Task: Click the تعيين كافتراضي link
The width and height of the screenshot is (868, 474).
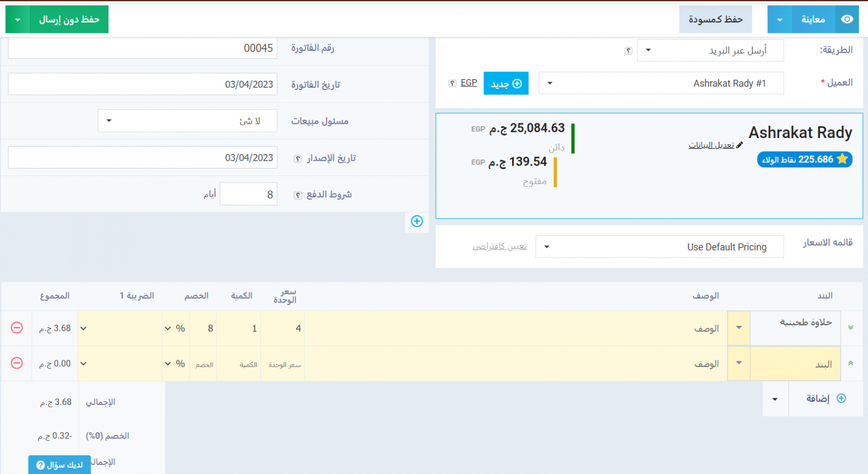Action: tap(500, 247)
